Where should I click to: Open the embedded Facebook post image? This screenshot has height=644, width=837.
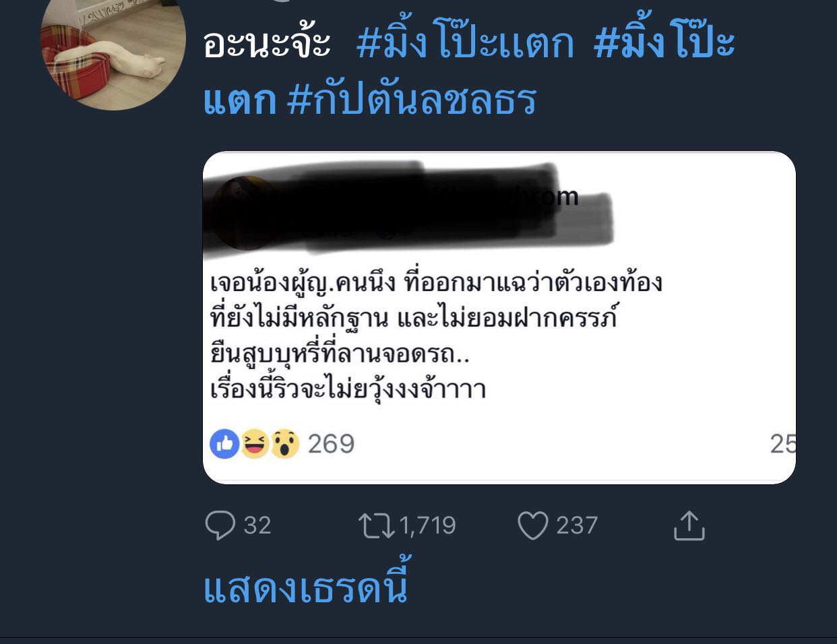499,317
